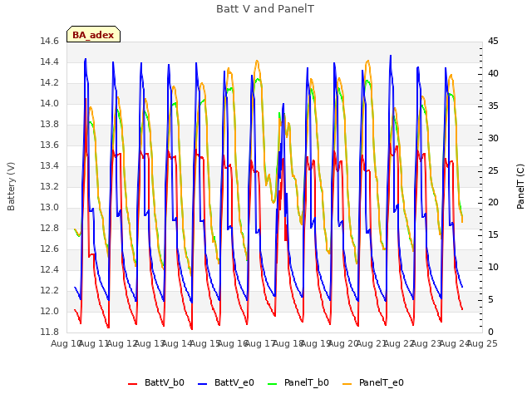The height and width of the screenshot is (399, 532).
Task: Click the 25 right axis tick label
Action: pos(493,170)
